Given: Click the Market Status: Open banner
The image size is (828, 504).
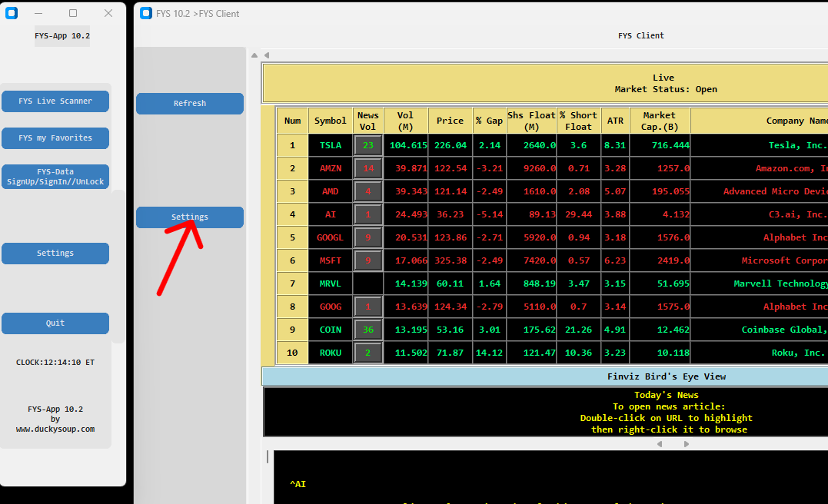Looking at the screenshot, I should pyautogui.click(x=666, y=90).
